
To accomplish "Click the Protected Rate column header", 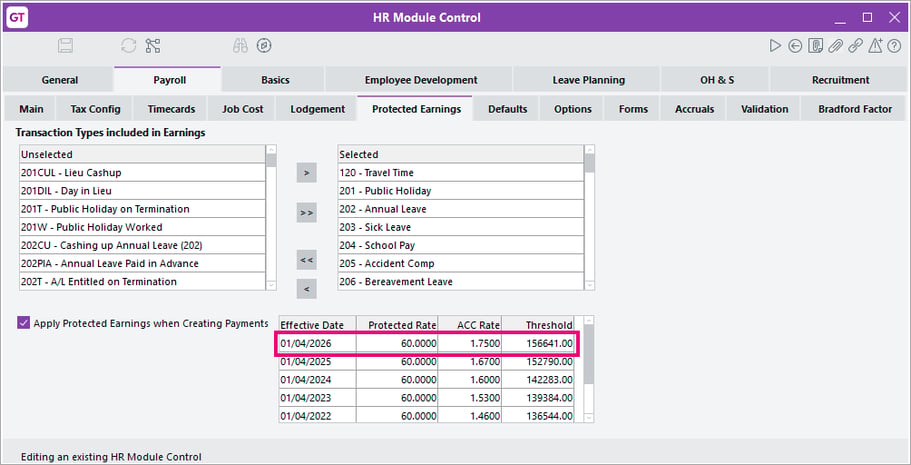I will pyautogui.click(x=397, y=325).
